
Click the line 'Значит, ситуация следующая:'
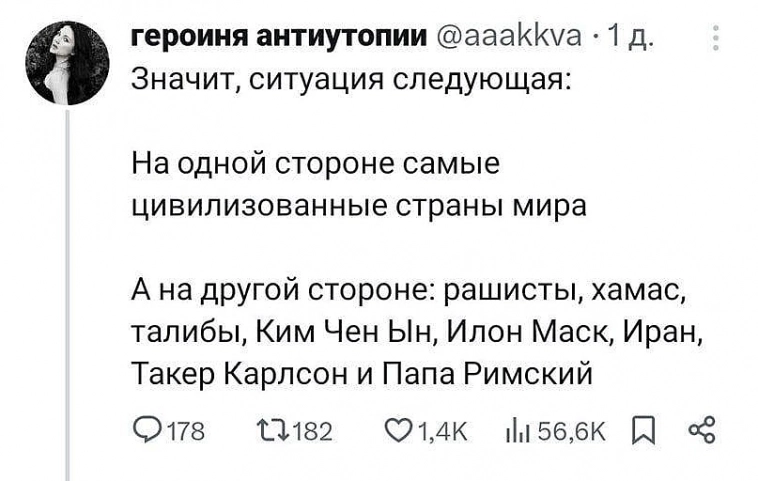(x=352, y=79)
